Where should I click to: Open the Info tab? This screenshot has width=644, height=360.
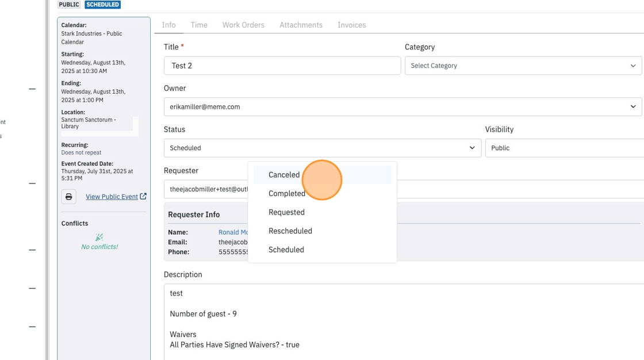(169, 25)
